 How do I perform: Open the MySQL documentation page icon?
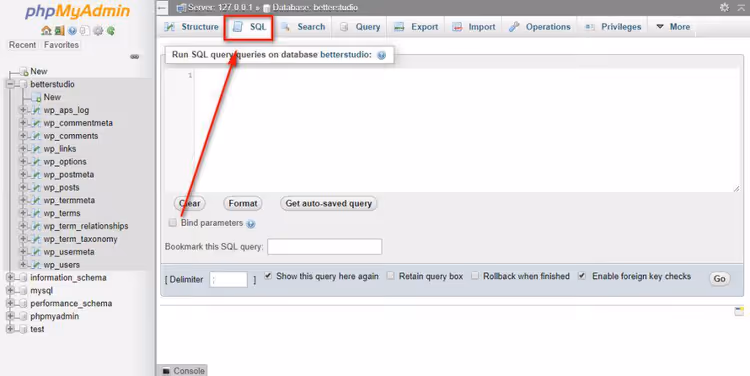pyautogui.click(x=85, y=31)
